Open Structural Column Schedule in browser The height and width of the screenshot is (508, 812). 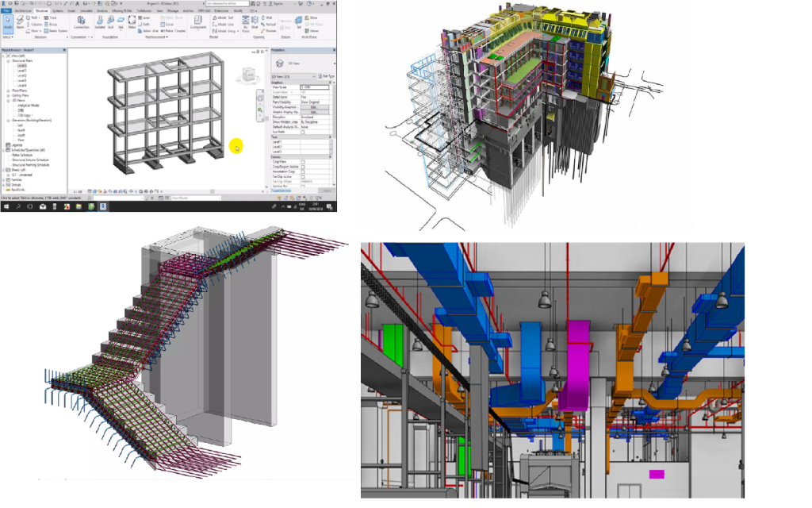coord(31,160)
